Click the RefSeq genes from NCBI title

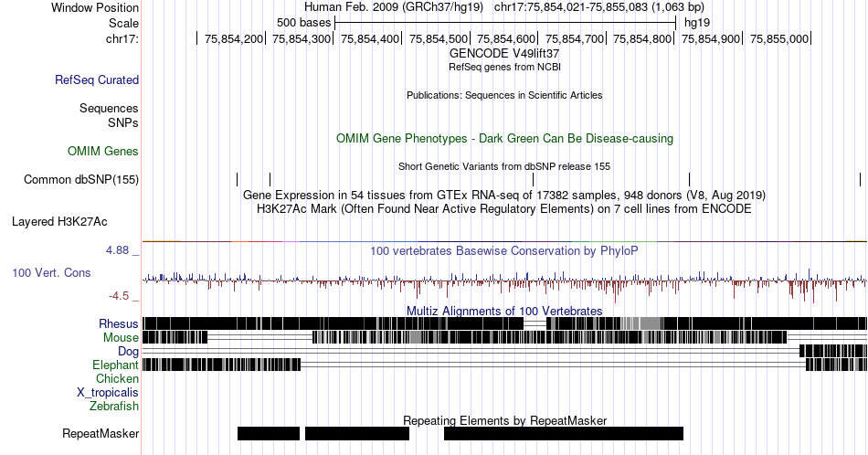click(x=504, y=67)
